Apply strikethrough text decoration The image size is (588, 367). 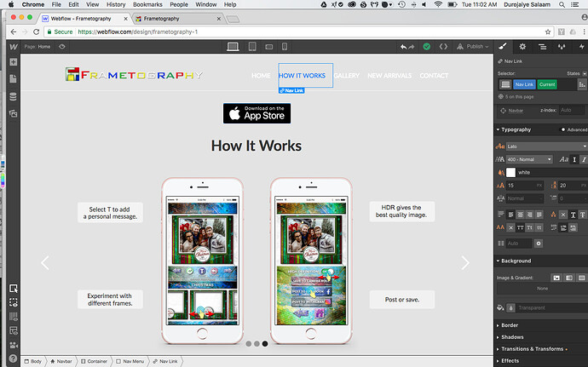[x=582, y=215]
